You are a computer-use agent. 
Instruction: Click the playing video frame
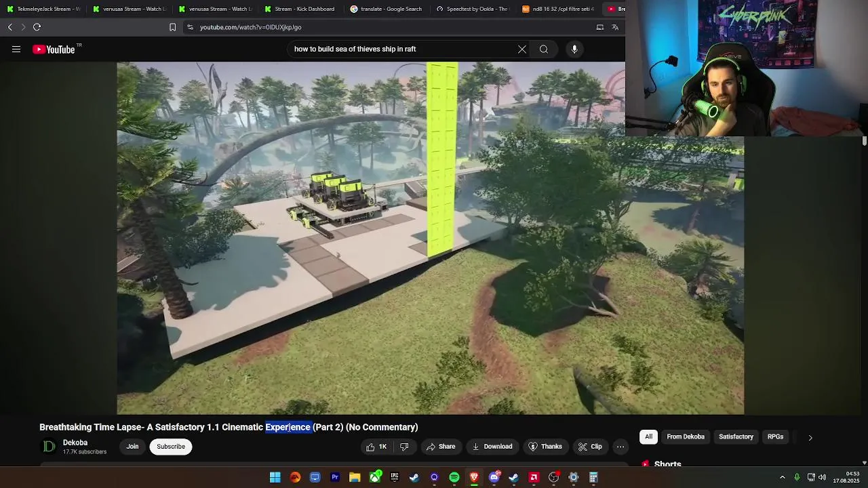(431, 238)
